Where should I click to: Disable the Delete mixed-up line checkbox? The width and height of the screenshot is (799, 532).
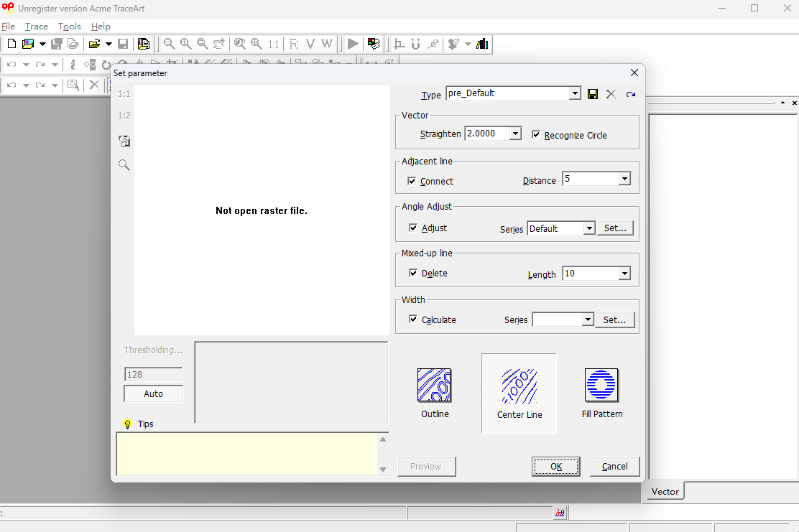pos(413,274)
